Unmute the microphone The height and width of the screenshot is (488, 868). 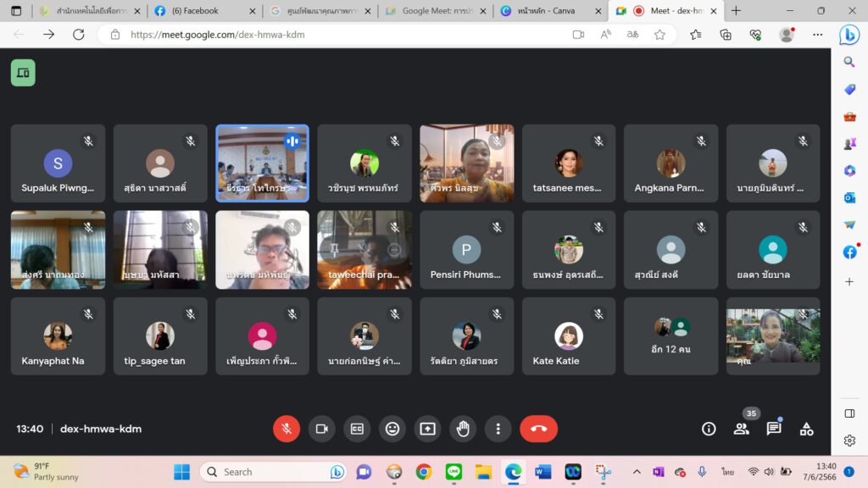(287, 429)
